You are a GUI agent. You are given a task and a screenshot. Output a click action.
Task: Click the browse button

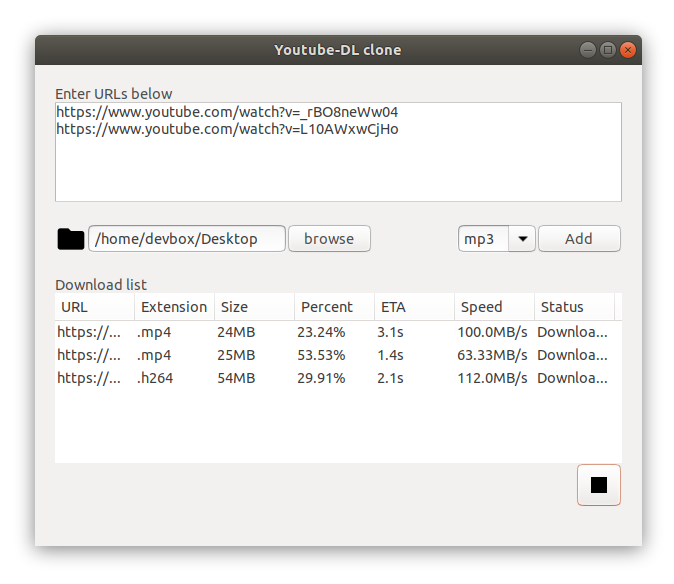tap(329, 238)
